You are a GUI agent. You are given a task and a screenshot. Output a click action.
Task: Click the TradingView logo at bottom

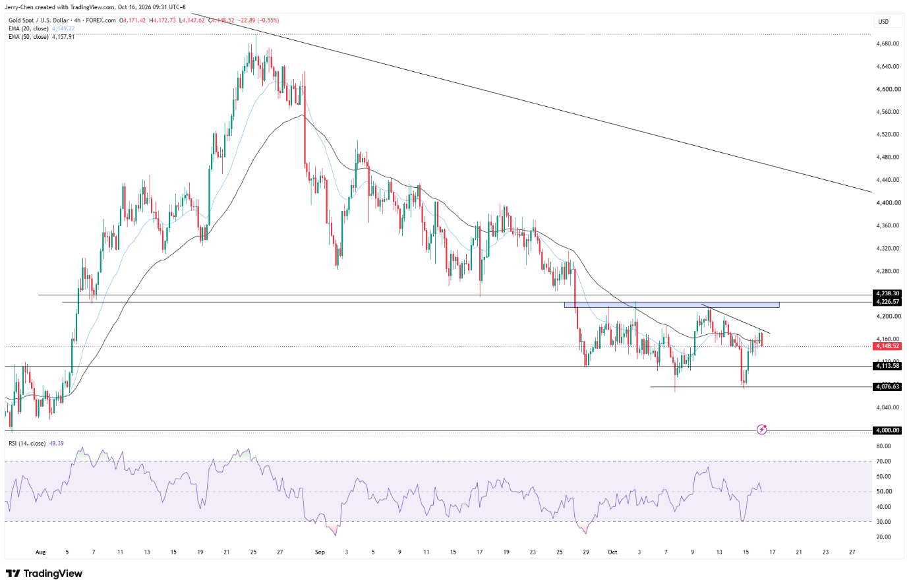click(x=44, y=573)
